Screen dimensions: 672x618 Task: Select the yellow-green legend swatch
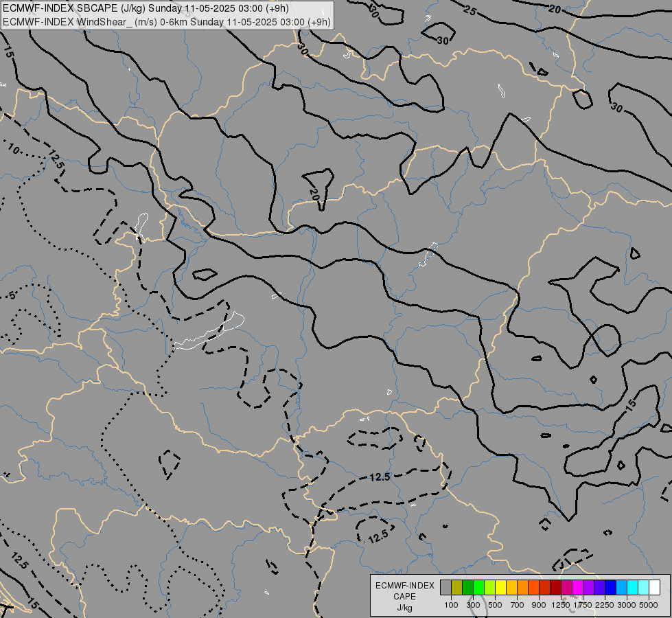(490, 587)
